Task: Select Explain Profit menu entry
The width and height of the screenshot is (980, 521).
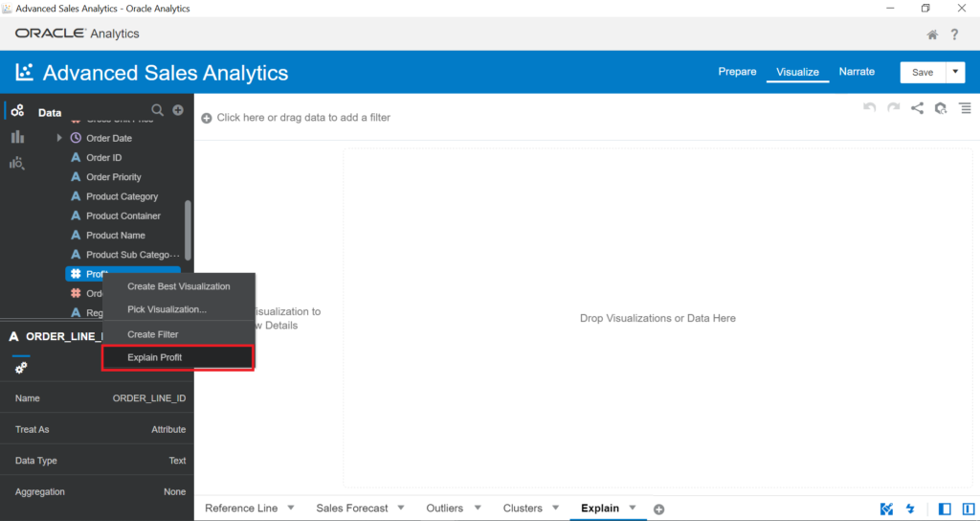Action: pyautogui.click(x=178, y=358)
